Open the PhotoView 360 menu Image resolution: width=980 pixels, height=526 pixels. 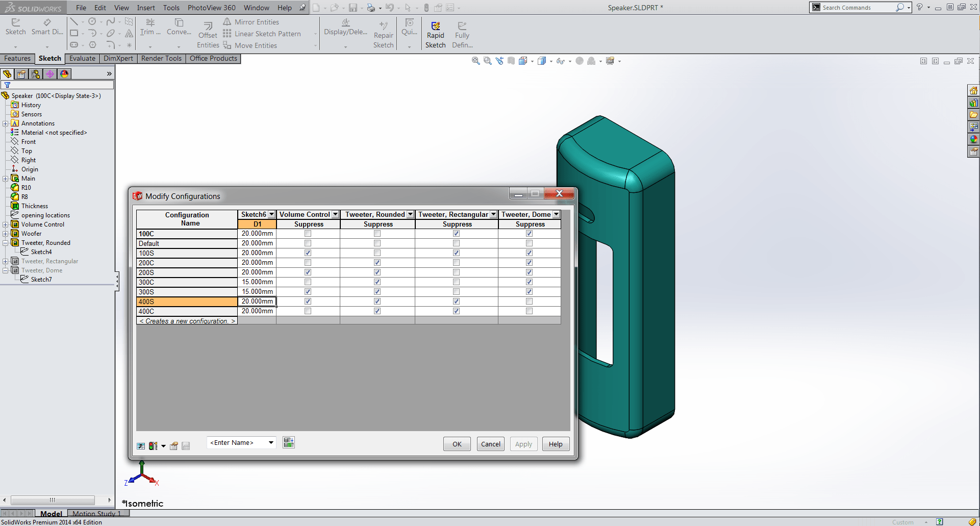pyautogui.click(x=211, y=8)
